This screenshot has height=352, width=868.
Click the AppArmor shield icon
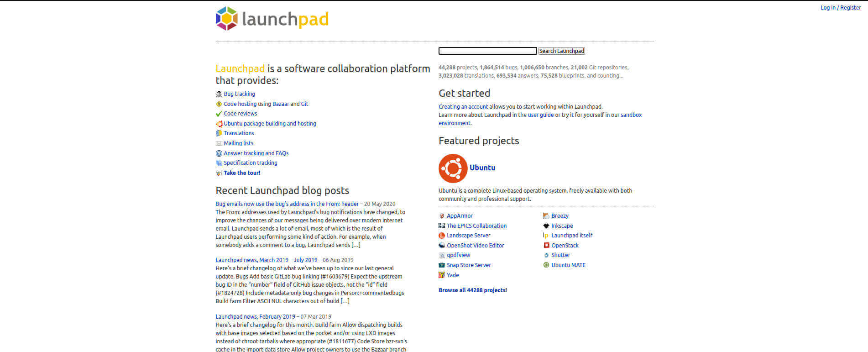(442, 216)
